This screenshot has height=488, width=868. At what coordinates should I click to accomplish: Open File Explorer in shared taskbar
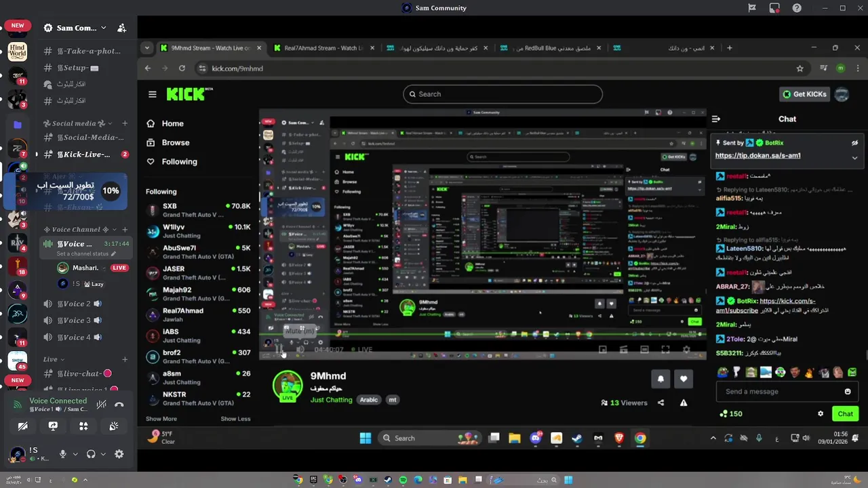(514, 438)
